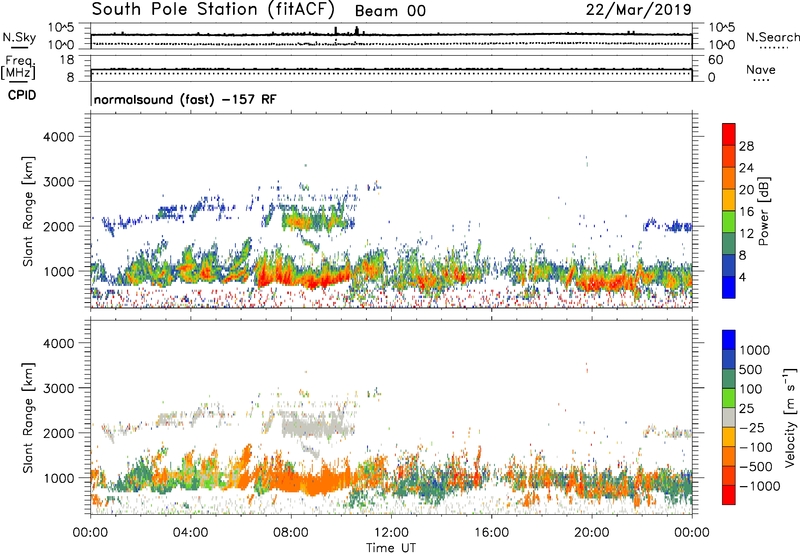Click the '3000' tick on velocity panel axis
The width and height of the screenshot is (800, 554).
point(59,388)
